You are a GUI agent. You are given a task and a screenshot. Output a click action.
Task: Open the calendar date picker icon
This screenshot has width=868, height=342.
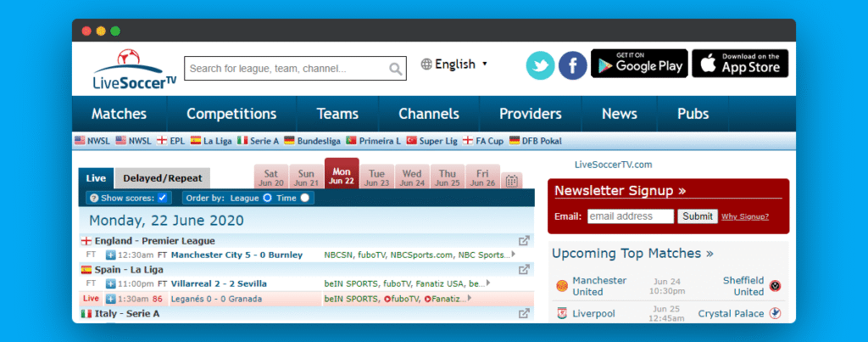[511, 181]
